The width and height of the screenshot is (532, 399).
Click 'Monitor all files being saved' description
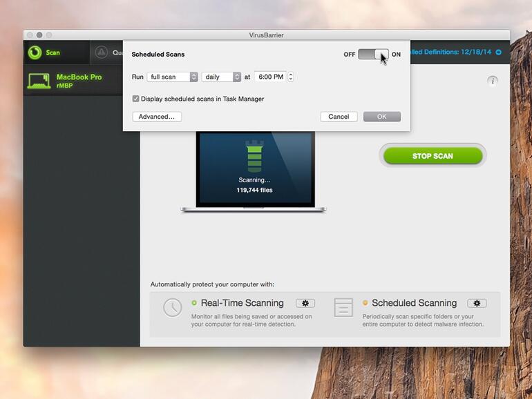click(x=251, y=320)
